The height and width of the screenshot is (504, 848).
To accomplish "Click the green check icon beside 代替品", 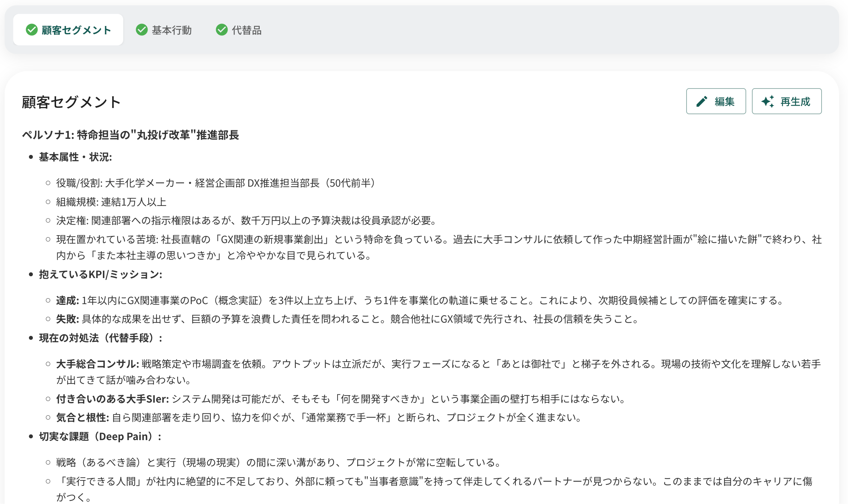I will pos(222,30).
